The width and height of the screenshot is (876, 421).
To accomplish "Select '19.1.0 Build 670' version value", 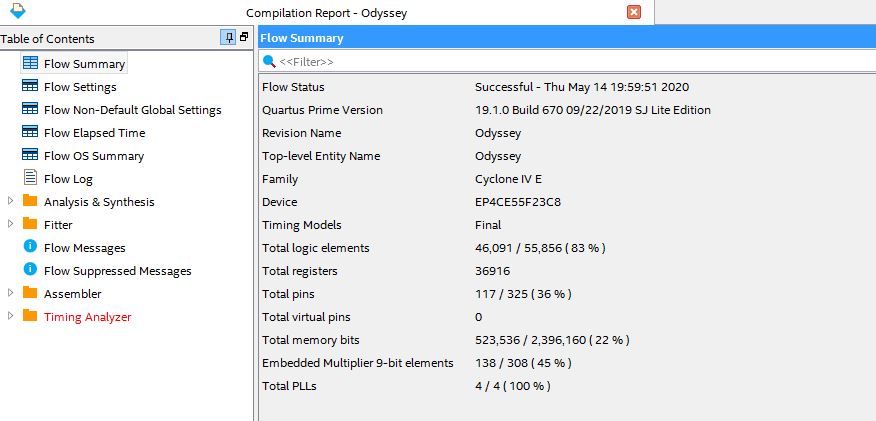I will (x=593, y=110).
